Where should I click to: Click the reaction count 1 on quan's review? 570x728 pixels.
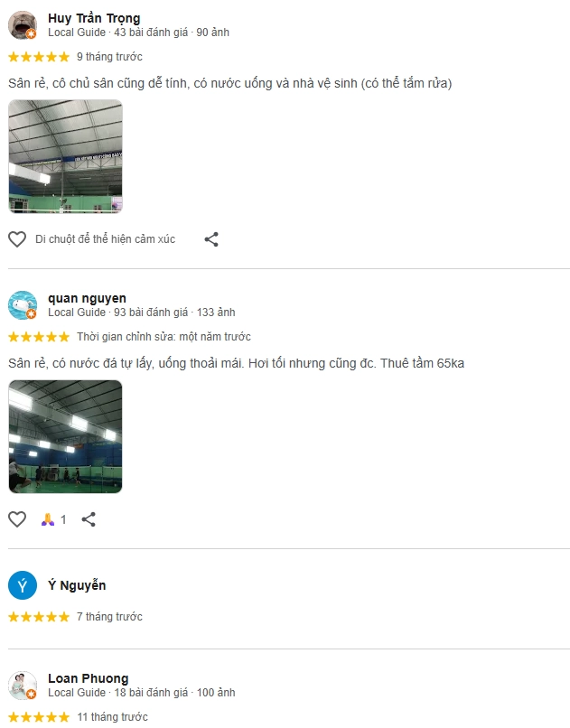pyautogui.click(x=63, y=519)
